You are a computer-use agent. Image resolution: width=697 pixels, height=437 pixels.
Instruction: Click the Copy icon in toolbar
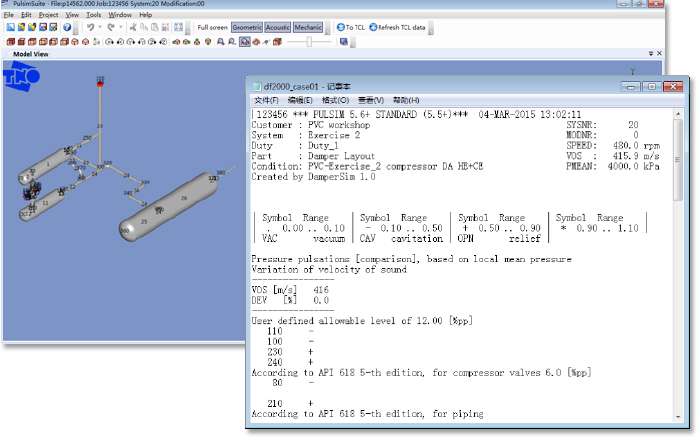tap(144, 28)
